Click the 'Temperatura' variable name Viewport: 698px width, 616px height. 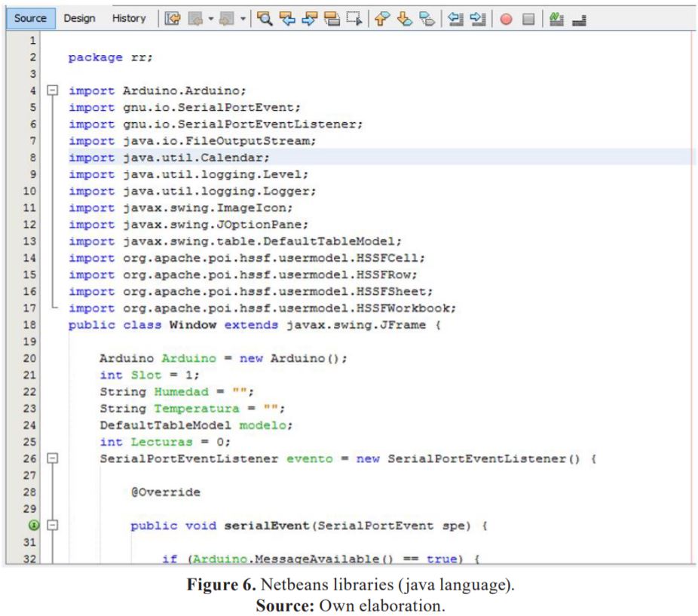(x=197, y=409)
